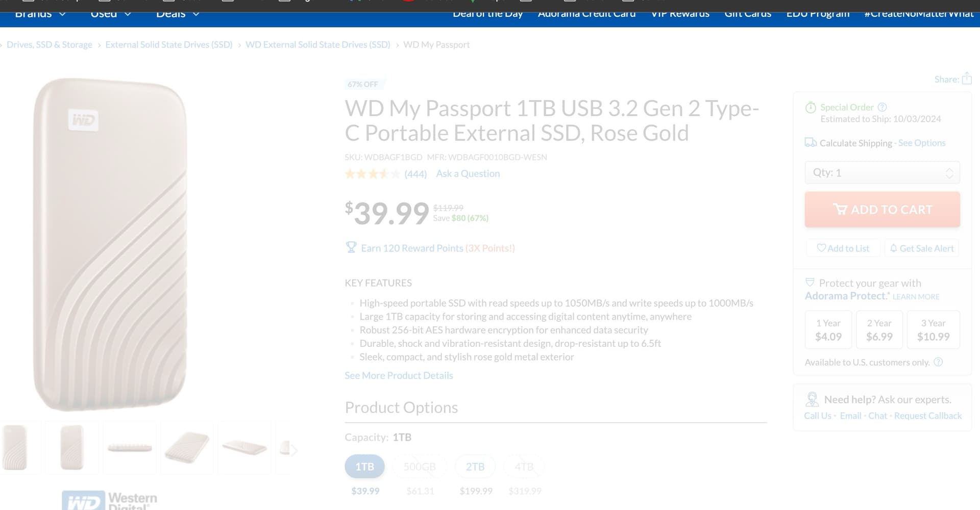
Task: Click the U.S. customers info question mark
Action: pos(938,362)
